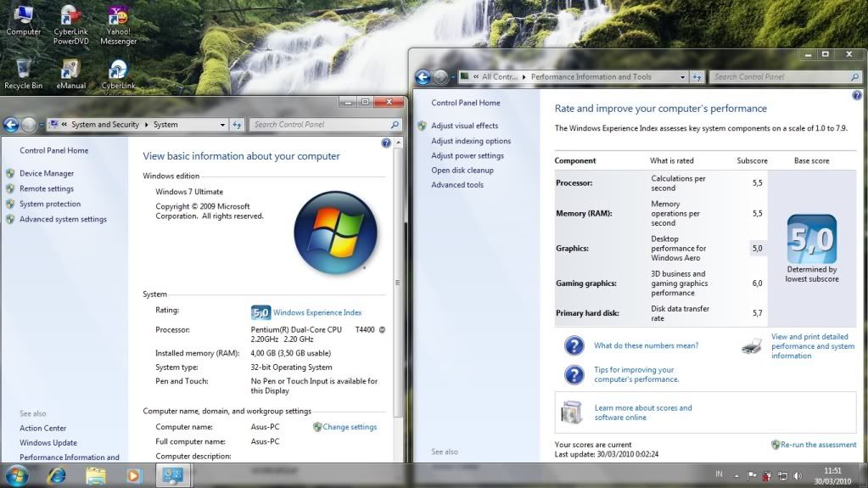Show hidden tray icons arrow
This screenshot has height=488, width=868.
(736, 476)
